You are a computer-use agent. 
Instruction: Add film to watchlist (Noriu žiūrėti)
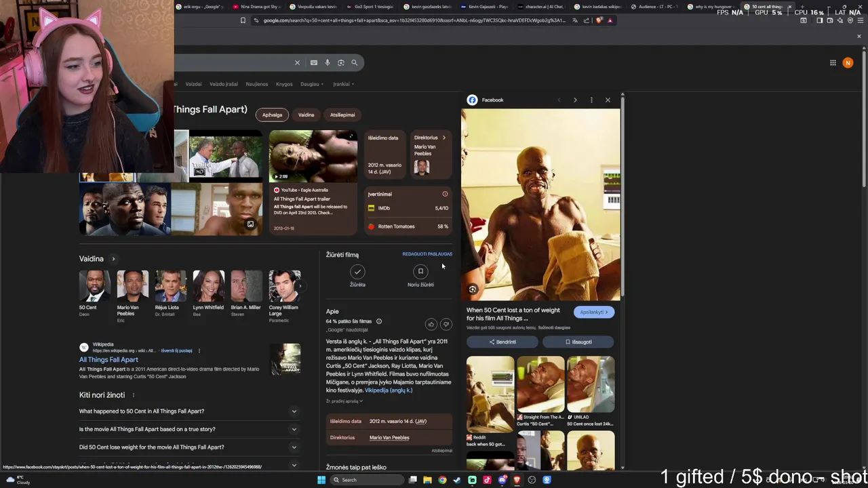coord(420,272)
